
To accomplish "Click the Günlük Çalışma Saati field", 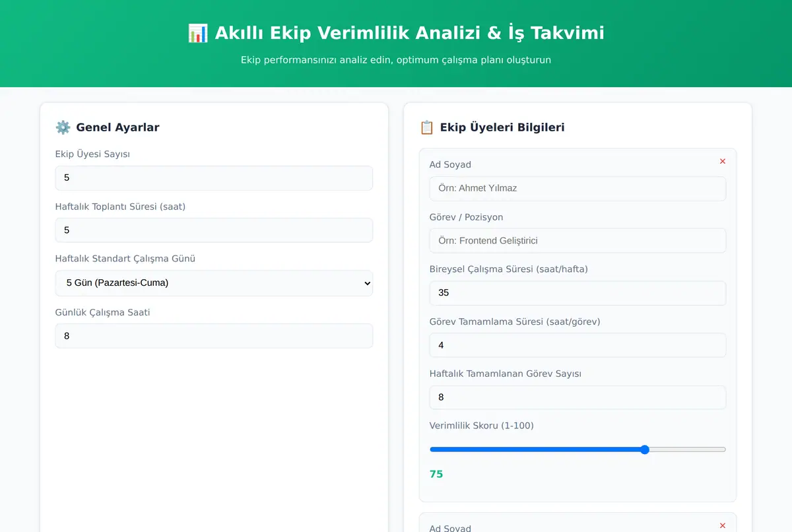I will (214, 336).
